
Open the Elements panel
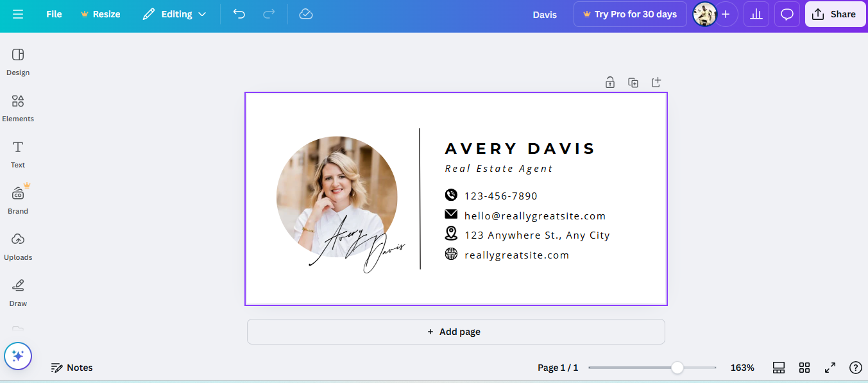coord(18,108)
